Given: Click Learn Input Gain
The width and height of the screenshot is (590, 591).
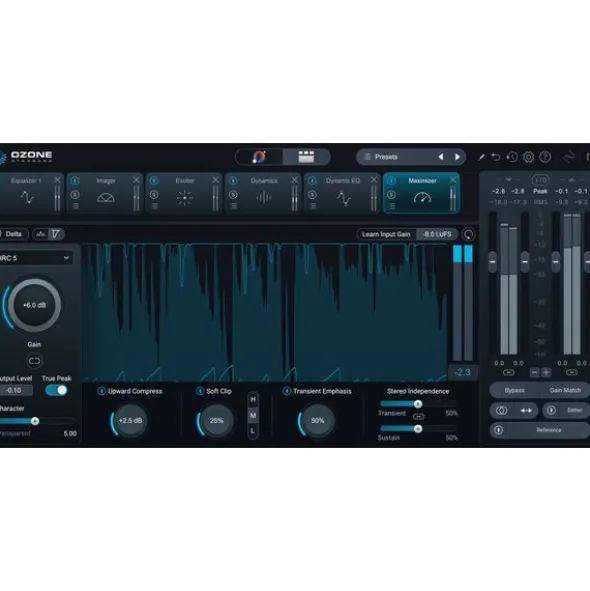Looking at the screenshot, I should point(386,234).
